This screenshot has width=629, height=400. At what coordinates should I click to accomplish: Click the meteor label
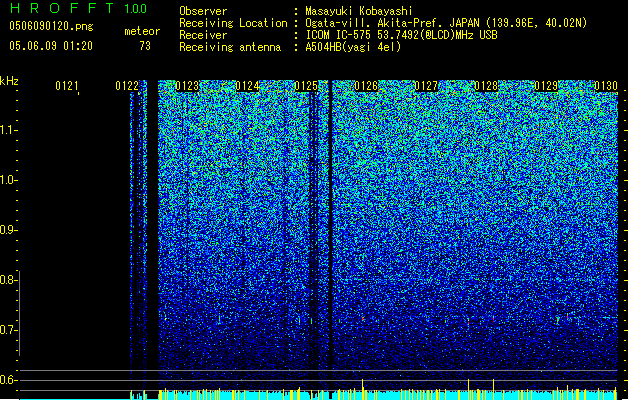tap(142, 31)
